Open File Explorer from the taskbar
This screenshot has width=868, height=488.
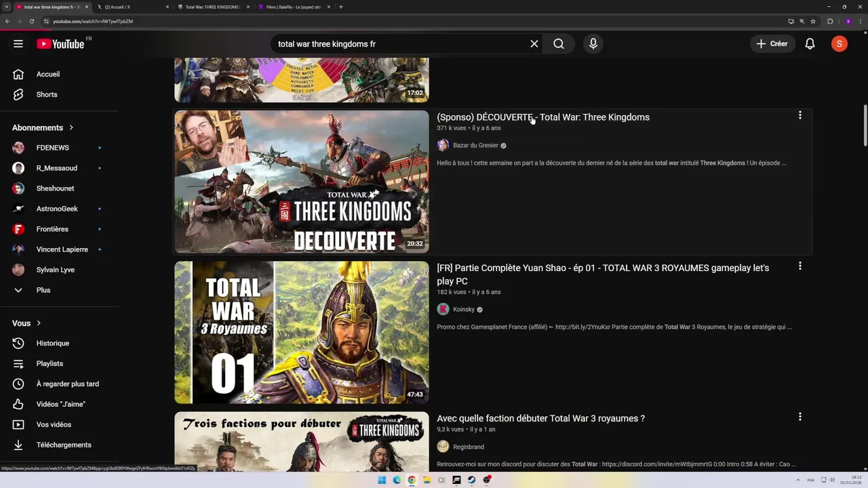(x=427, y=480)
